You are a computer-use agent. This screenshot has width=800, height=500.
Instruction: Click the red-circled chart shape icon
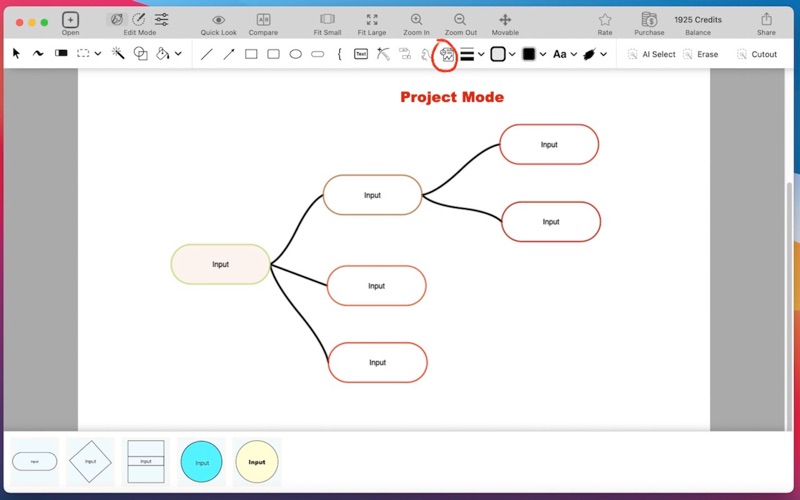point(447,55)
